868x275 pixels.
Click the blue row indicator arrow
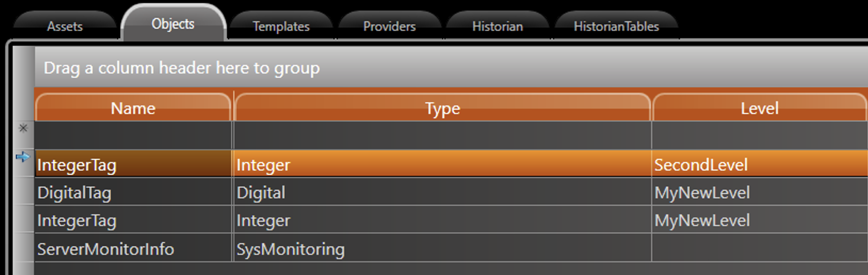(22, 157)
